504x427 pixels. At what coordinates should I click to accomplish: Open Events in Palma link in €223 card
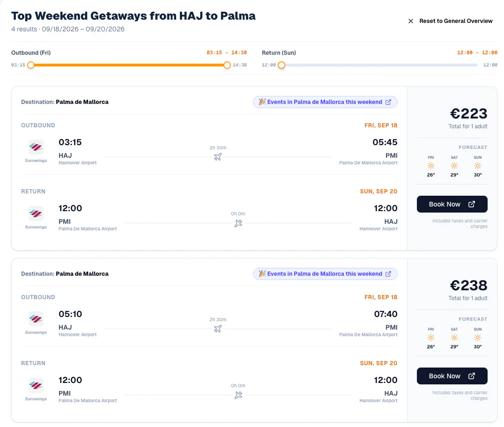tap(325, 102)
